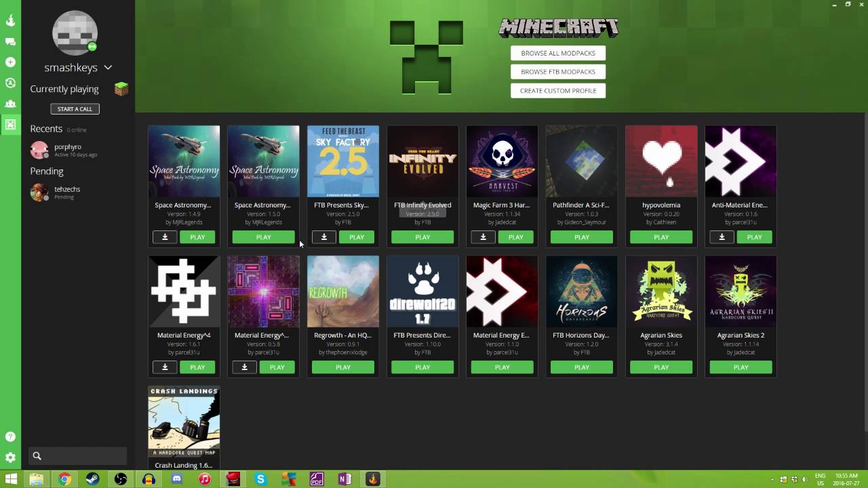868x488 pixels.
Task: Play FTB Horizons Daybreaker modpack
Action: click(x=582, y=367)
